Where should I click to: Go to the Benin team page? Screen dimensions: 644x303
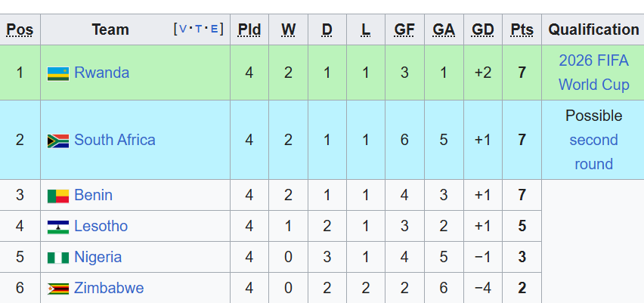93,195
